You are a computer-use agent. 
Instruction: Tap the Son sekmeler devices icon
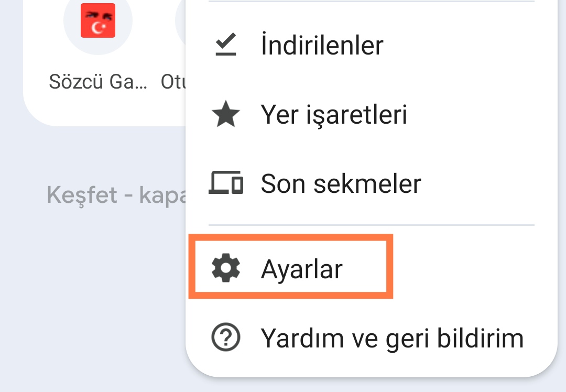pos(225,183)
